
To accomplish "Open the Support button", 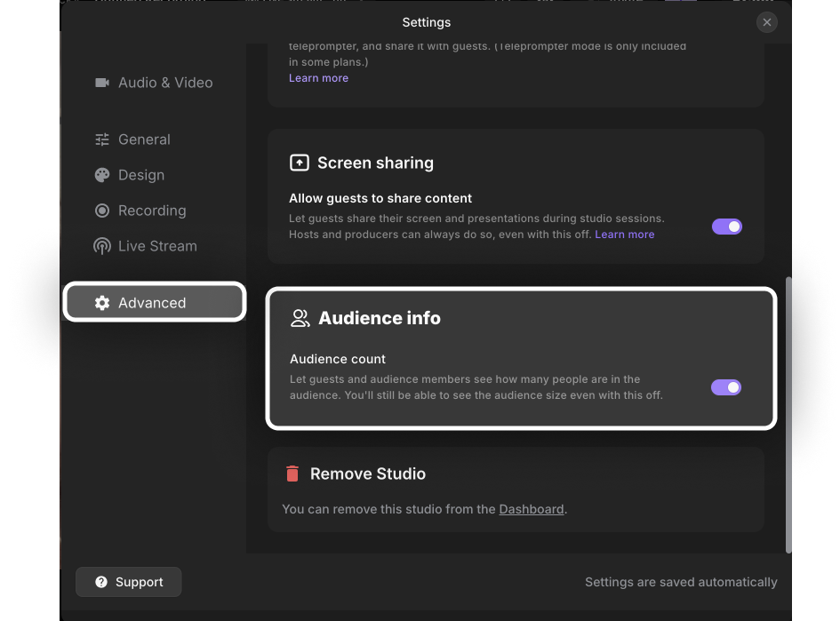I will click(129, 582).
